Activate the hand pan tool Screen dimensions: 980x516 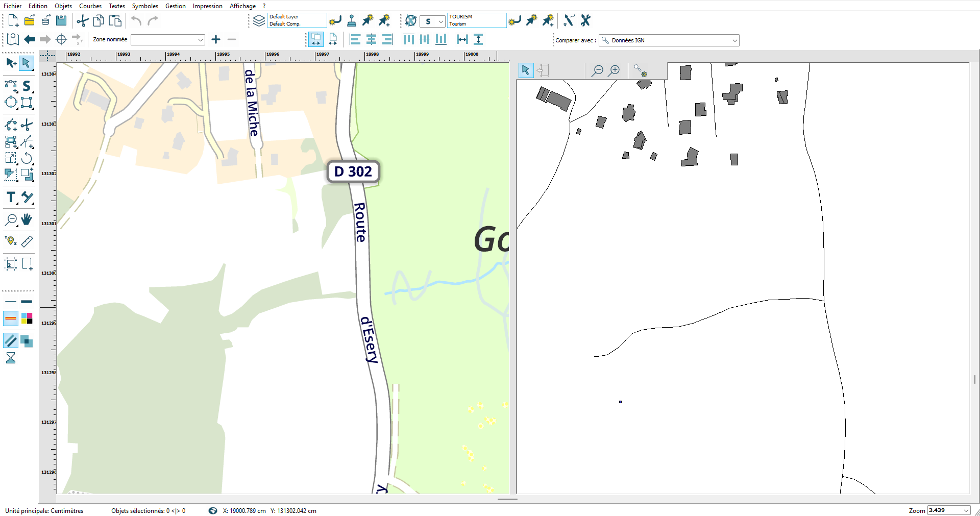(x=27, y=219)
